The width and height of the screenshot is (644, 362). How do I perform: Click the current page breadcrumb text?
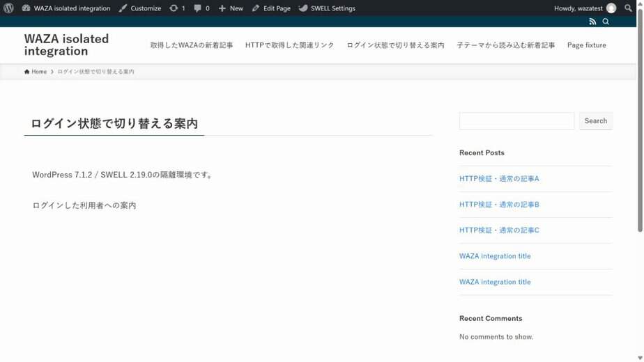95,72
